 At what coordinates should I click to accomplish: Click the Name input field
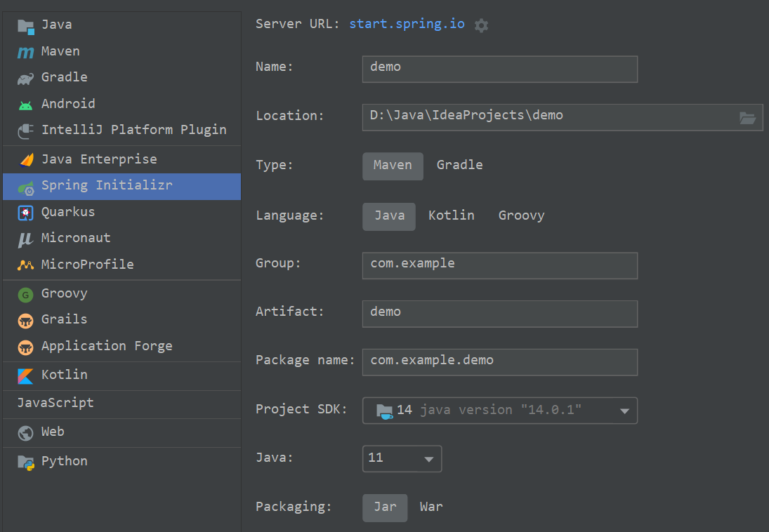tap(500, 69)
